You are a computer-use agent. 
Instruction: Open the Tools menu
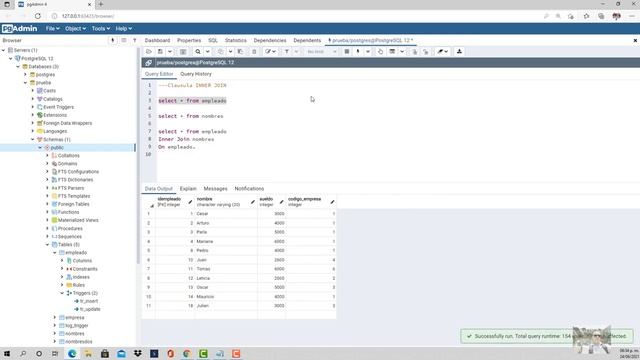click(100, 29)
